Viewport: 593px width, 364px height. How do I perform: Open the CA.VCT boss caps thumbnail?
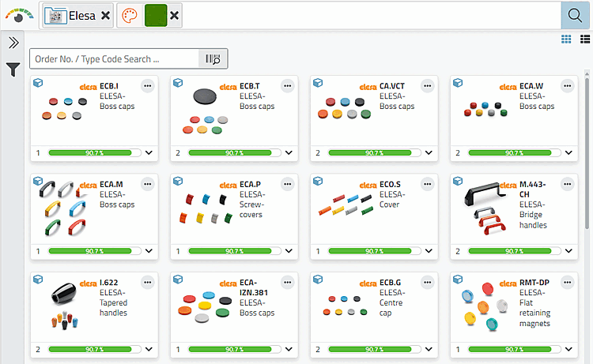coord(345,108)
